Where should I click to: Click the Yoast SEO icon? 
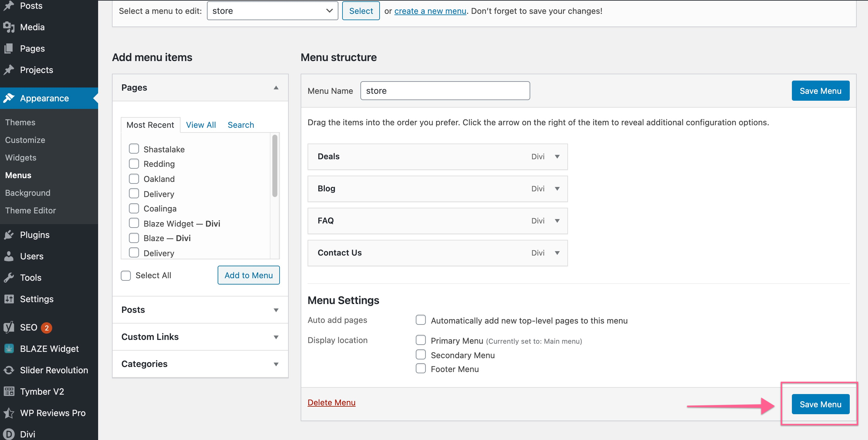tap(9, 327)
